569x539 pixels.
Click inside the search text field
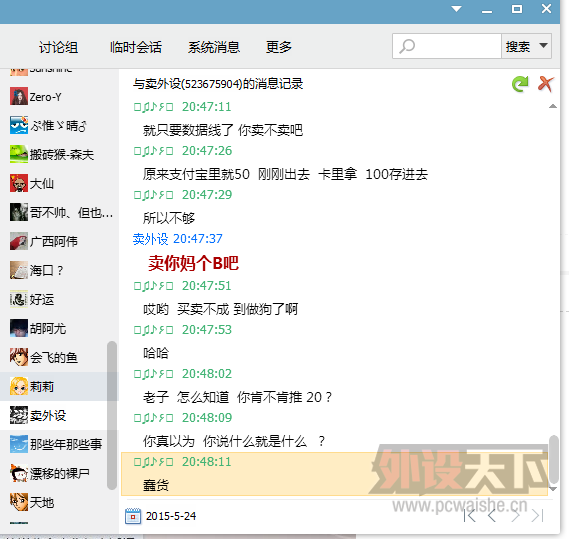(457, 46)
